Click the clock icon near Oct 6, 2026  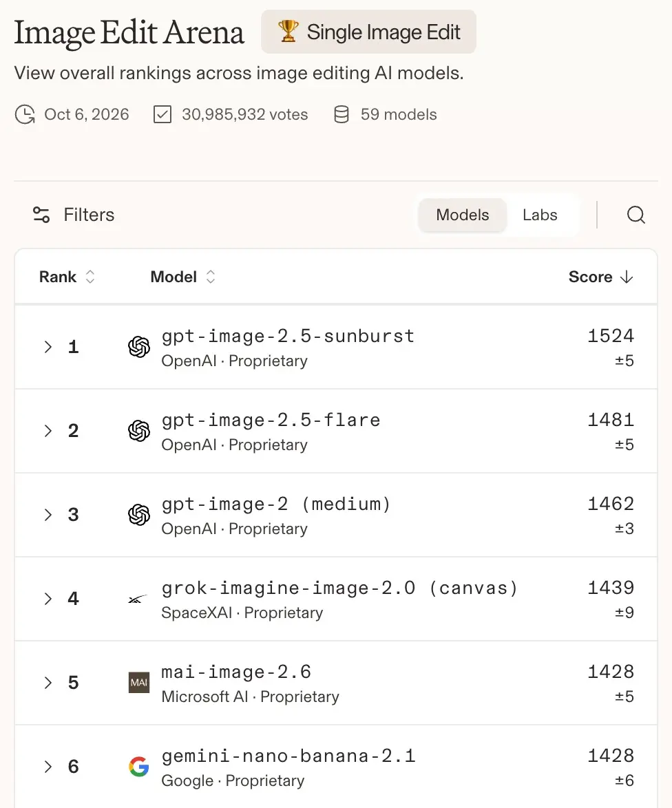tap(25, 114)
